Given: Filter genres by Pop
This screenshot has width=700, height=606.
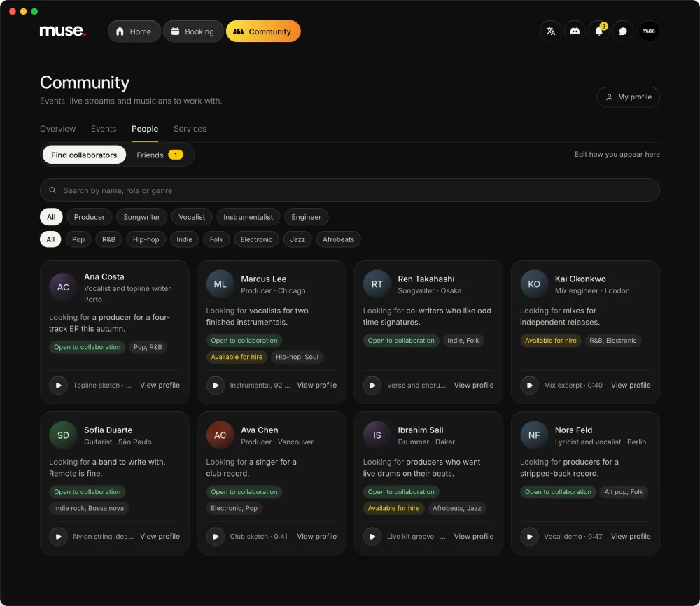Looking at the screenshot, I should [78, 239].
